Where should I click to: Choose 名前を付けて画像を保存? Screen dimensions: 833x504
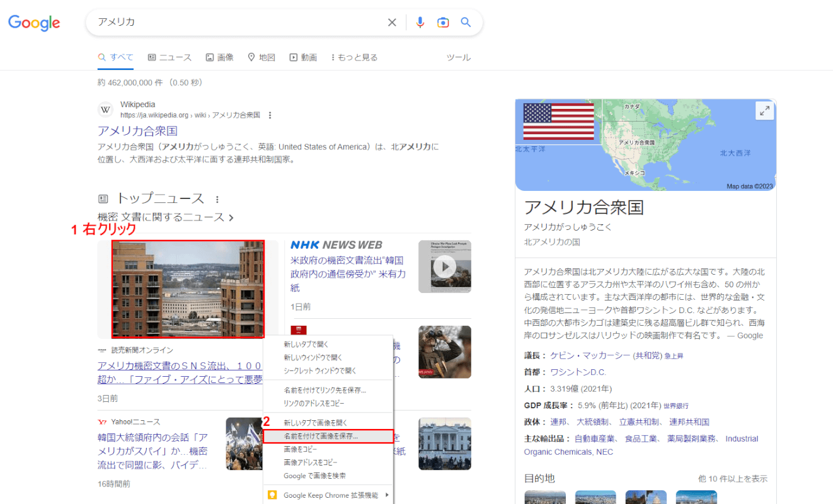[x=328, y=436]
